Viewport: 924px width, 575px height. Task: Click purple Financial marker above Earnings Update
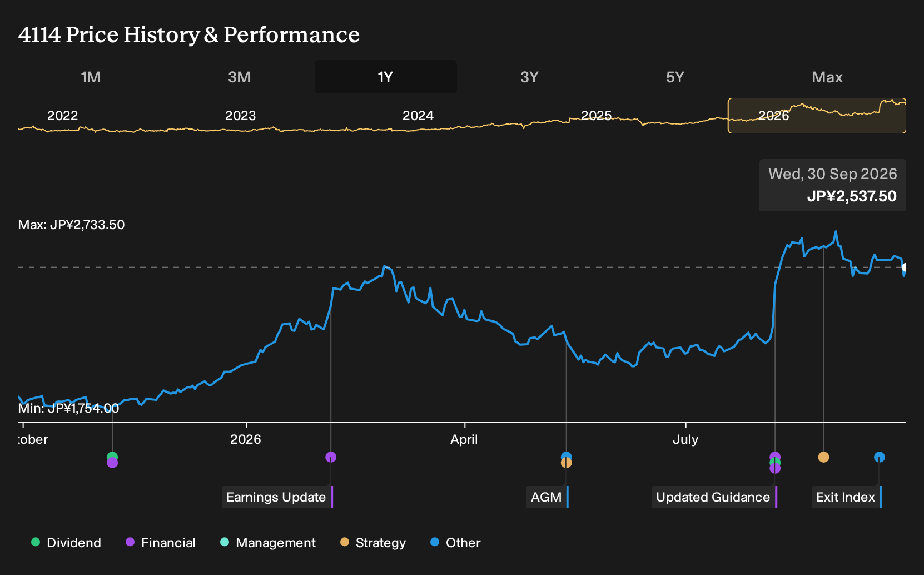coord(331,457)
